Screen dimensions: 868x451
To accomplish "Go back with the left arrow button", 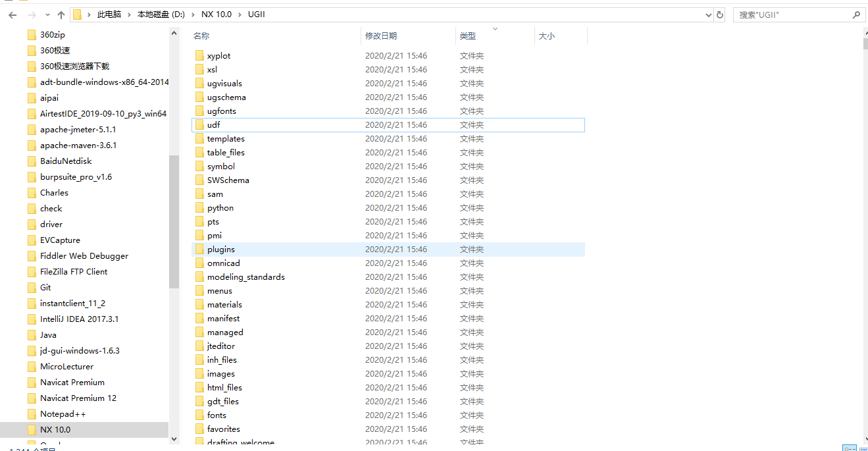I will coord(13,14).
